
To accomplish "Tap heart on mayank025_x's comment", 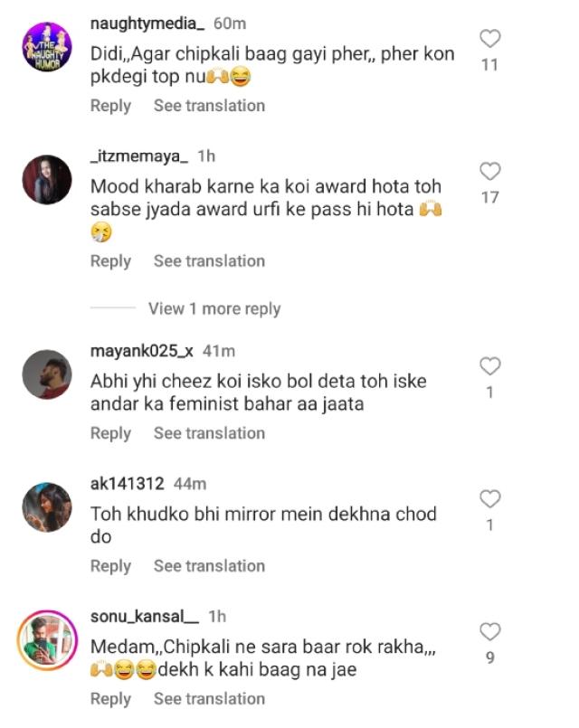I will (x=489, y=366).
